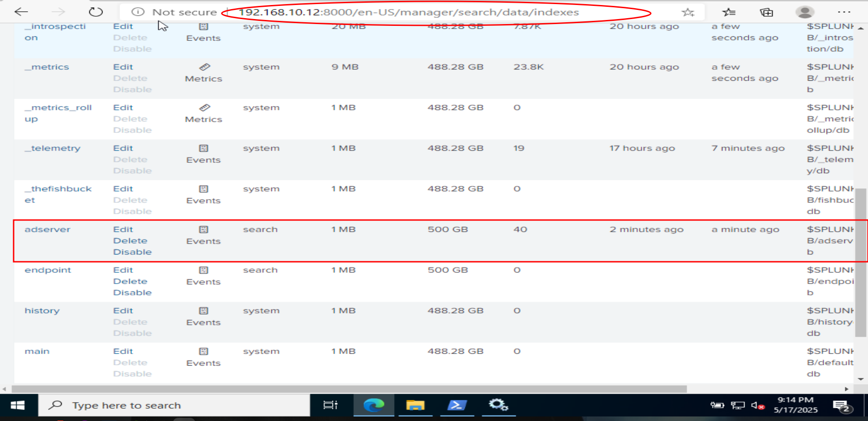Launch PowerShell from the taskbar

(x=457, y=405)
